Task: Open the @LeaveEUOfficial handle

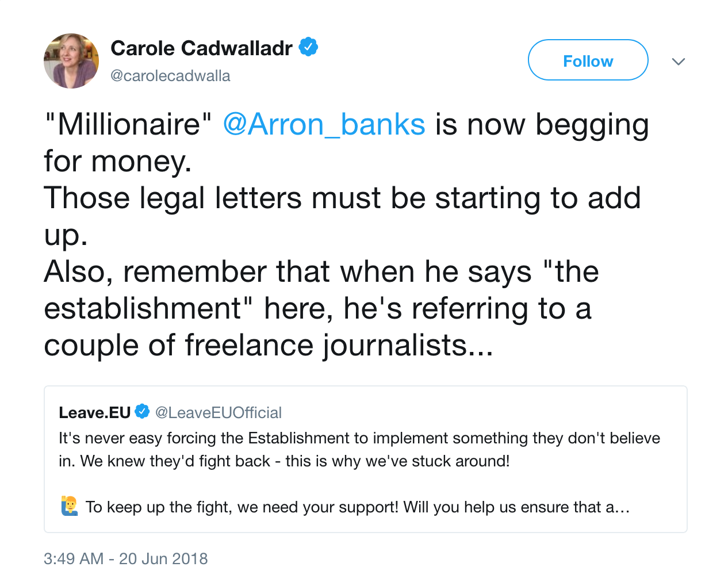Action: click(219, 412)
